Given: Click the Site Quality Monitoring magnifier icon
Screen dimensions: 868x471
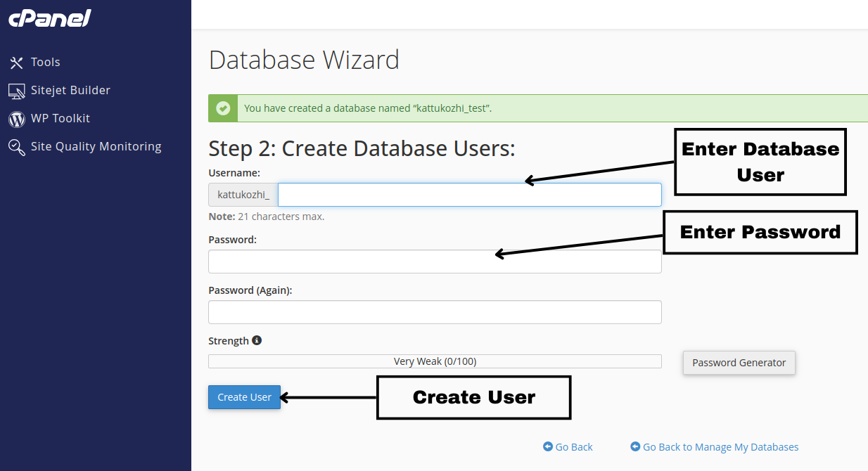Looking at the screenshot, I should (17, 147).
